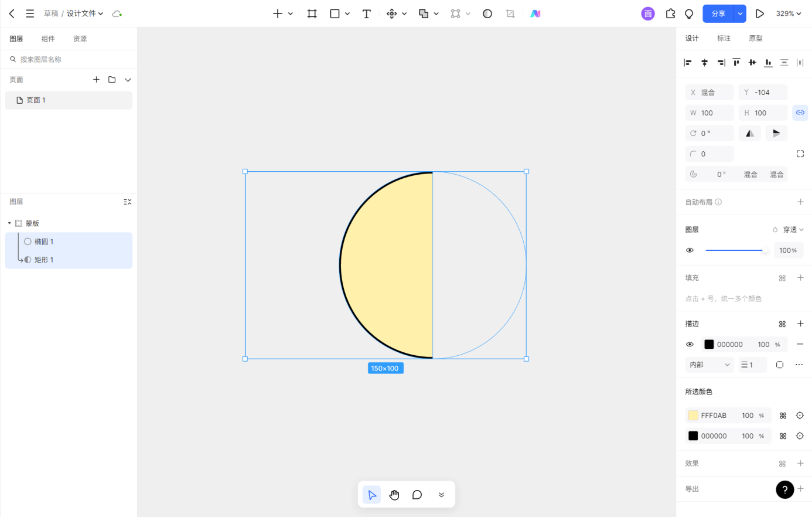Viewport: 812px width, 517px height.
Task: Locate layers using the FFF0AB color
Action: (x=800, y=415)
